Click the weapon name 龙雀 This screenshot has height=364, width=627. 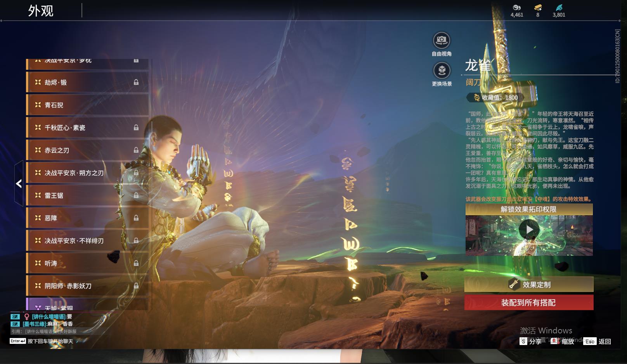(478, 66)
